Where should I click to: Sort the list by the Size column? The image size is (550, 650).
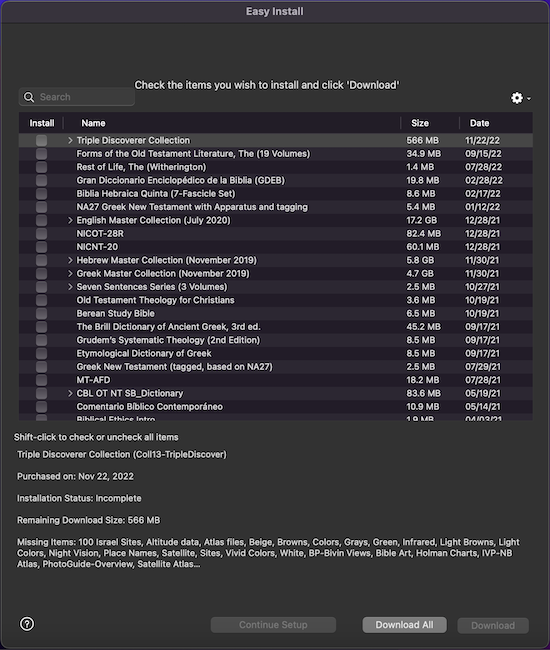pyautogui.click(x=420, y=123)
